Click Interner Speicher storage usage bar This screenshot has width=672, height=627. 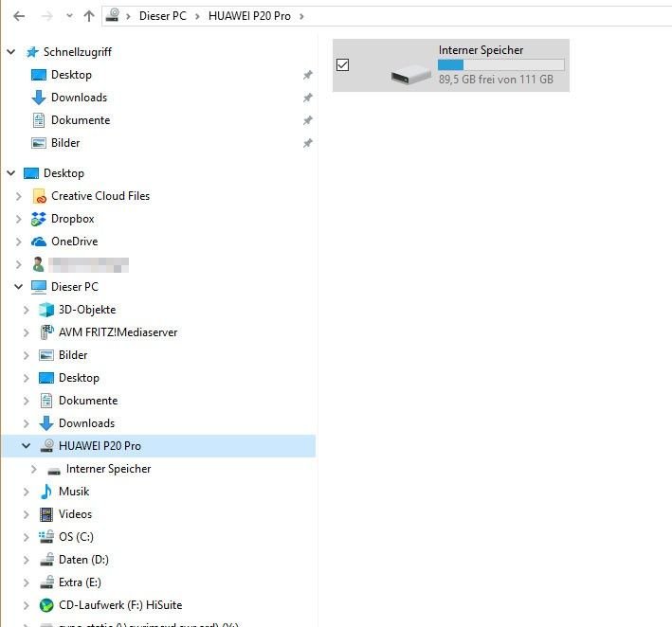point(501,64)
